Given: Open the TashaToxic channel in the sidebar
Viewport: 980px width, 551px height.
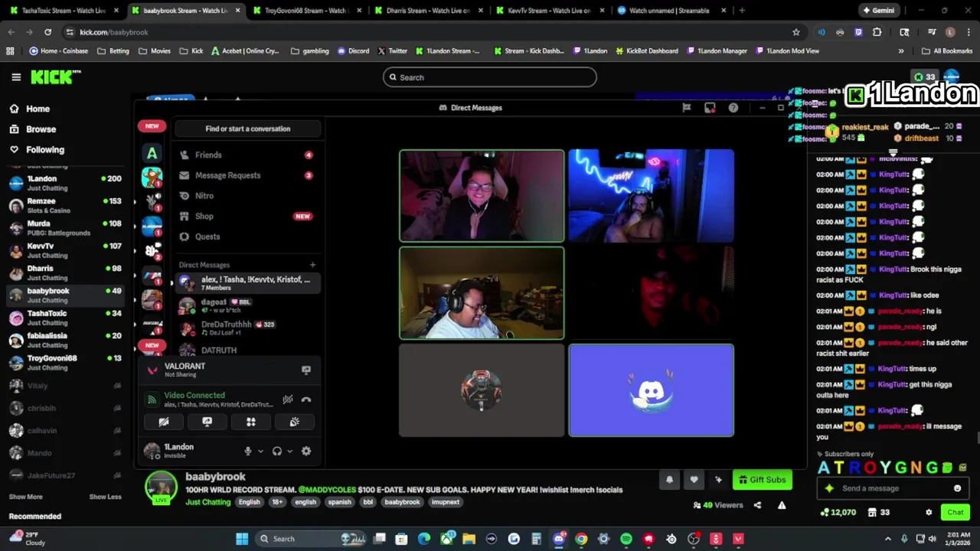Looking at the screenshot, I should point(66,318).
